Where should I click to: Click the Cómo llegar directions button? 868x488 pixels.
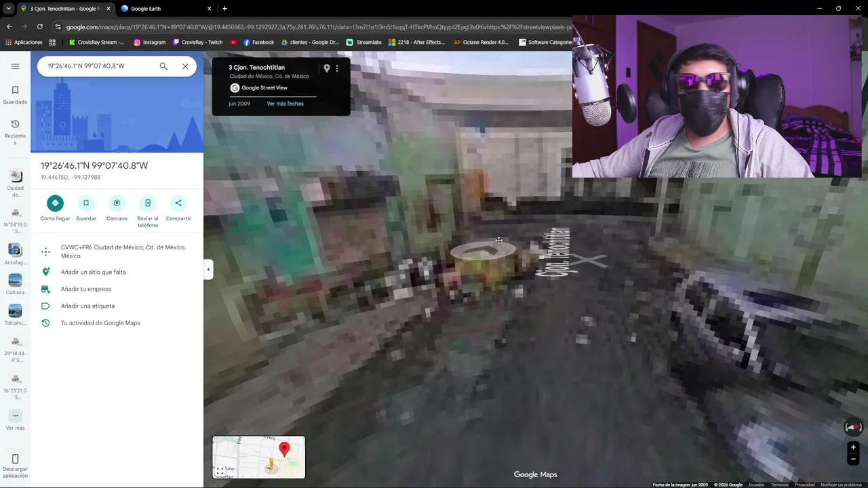55,208
